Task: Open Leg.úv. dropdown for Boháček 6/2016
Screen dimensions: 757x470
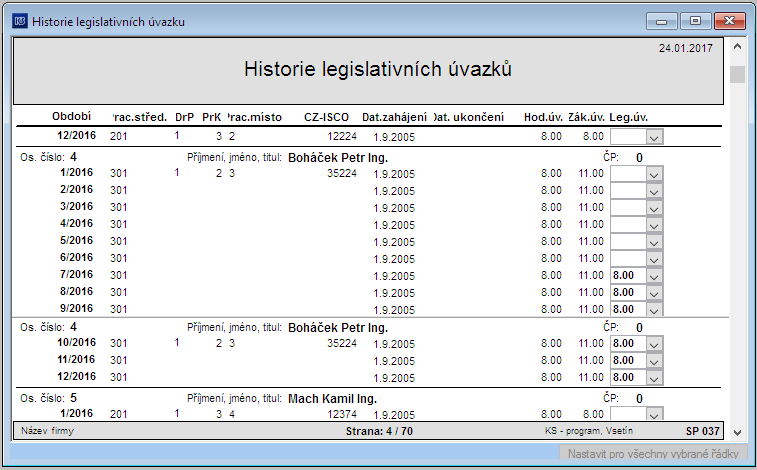Action: (x=654, y=258)
